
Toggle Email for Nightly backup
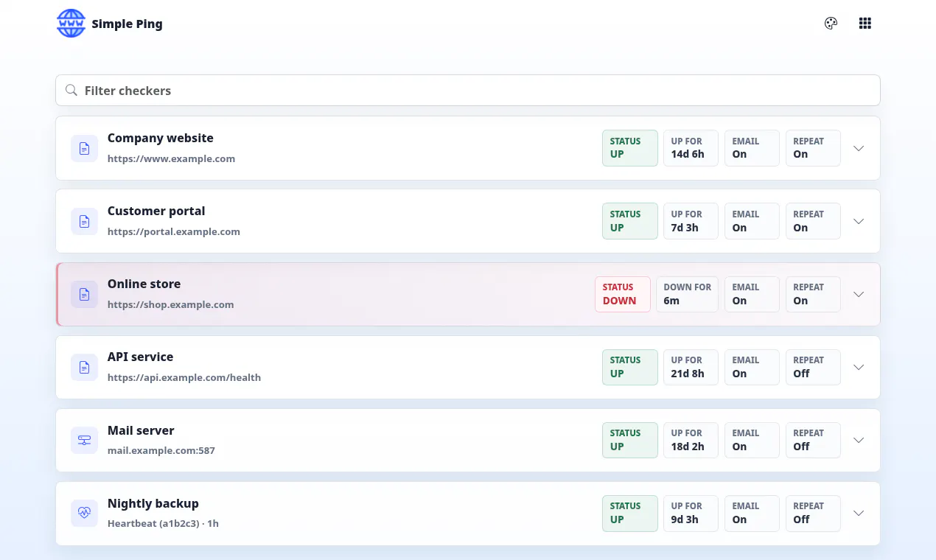pos(752,513)
